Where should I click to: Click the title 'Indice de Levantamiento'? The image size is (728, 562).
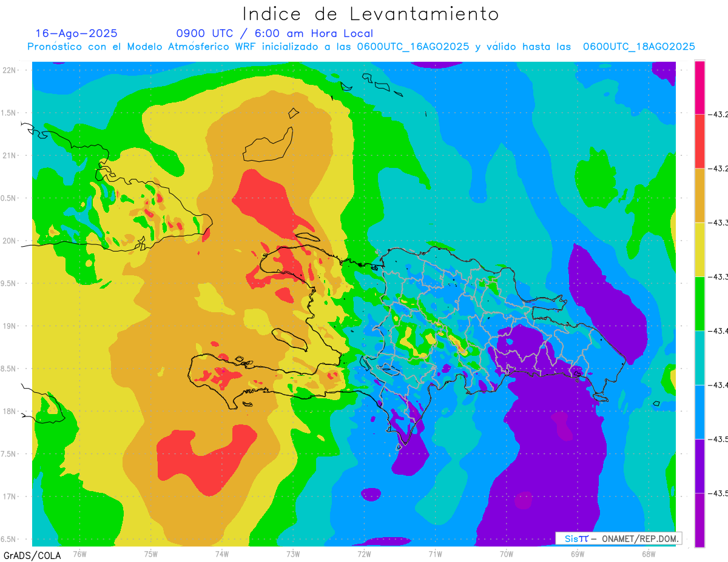[x=371, y=14]
